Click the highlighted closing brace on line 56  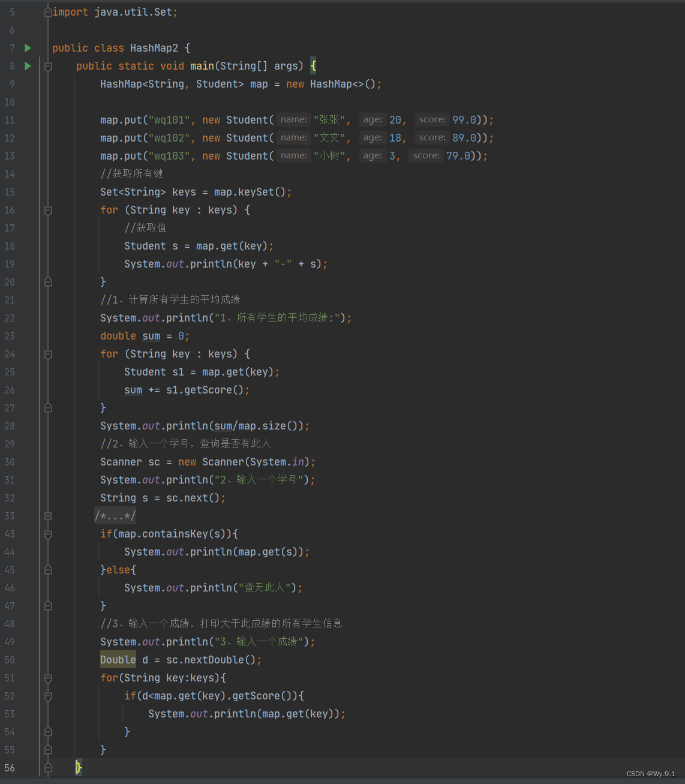click(79, 767)
